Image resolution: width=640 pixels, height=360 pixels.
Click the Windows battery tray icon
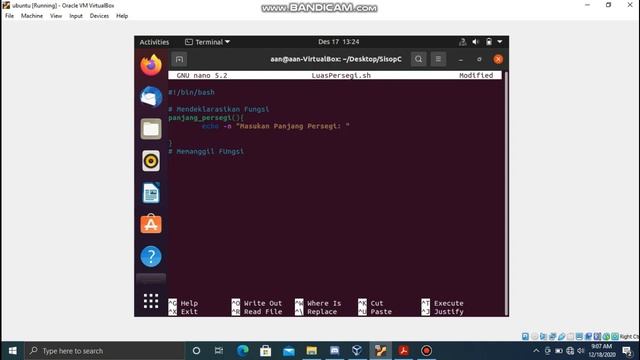(559, 351)
